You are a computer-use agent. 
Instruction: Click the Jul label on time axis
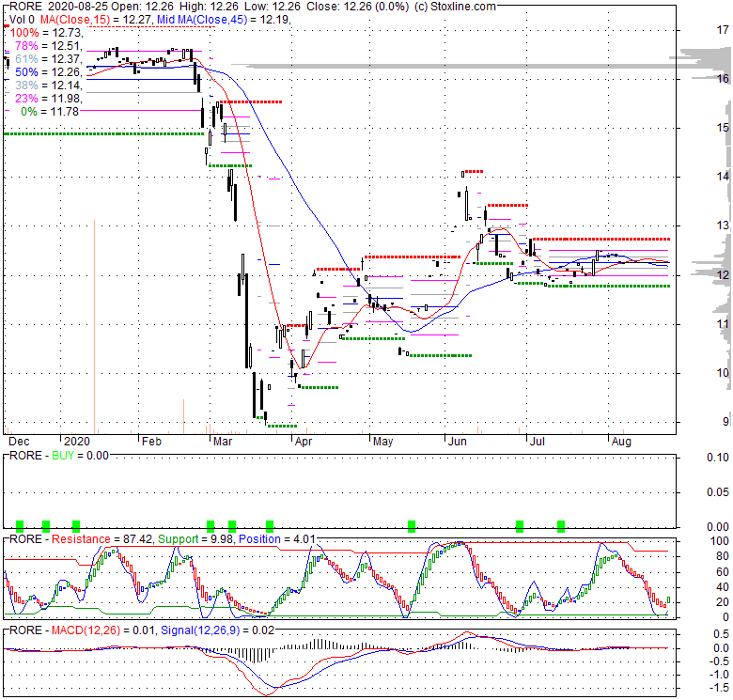538,442
